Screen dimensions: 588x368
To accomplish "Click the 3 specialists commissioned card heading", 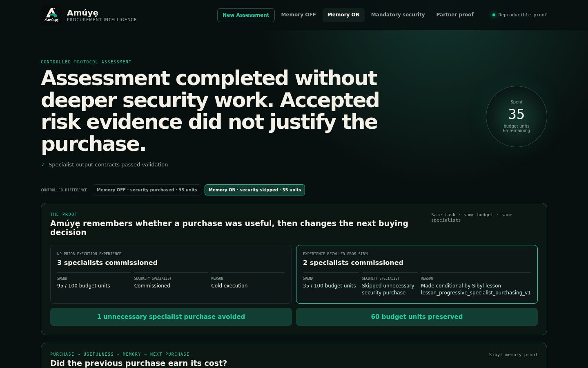I will [x=107, y=263].
